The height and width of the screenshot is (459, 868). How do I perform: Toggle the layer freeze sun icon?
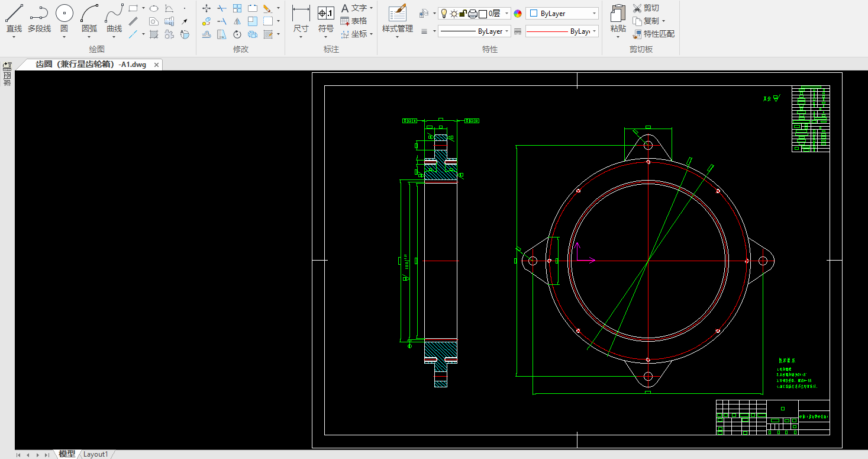[454, 14]
